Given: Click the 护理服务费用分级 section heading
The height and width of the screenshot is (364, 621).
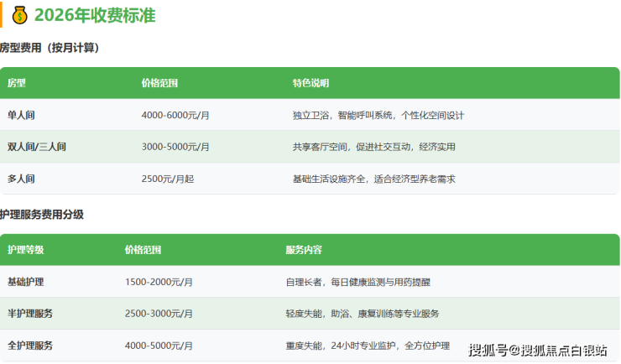Looking at the screenshot, I should point(42,215).
